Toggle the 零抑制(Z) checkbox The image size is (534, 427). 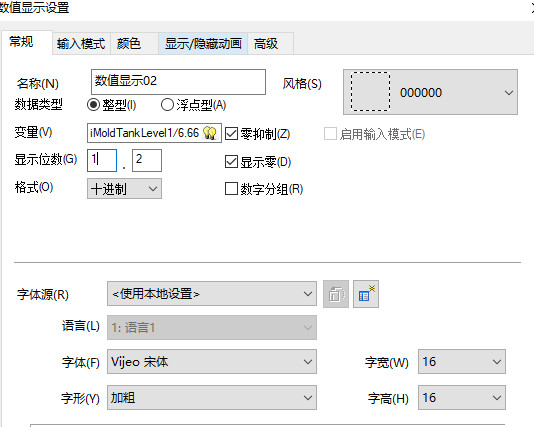click(x=231, y=133)
